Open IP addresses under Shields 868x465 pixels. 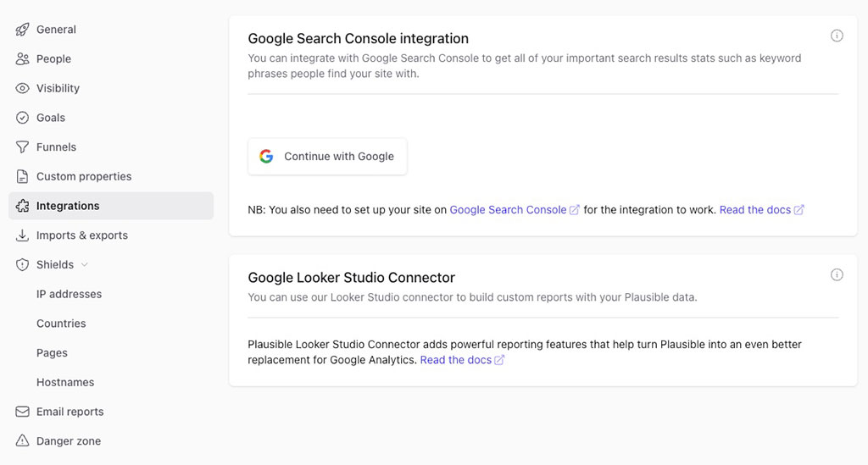click(x=69, y=294)
